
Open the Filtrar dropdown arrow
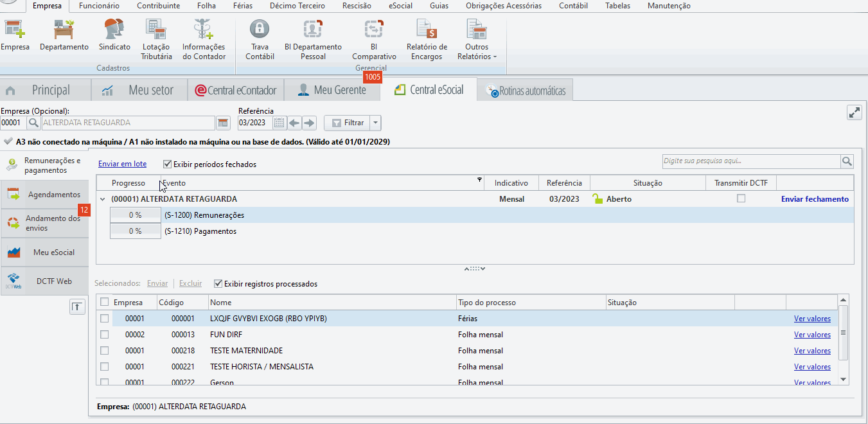pyautogui.click(x=376, y=123)
